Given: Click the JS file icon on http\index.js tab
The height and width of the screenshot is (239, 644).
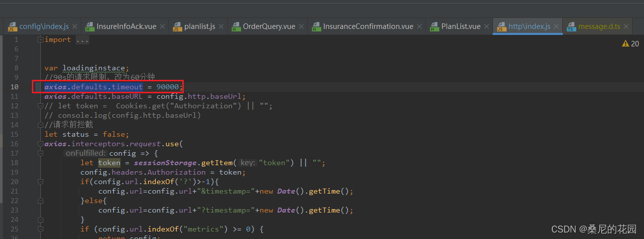Looking at the screenshot, I should pyautogui.click(x=501, y=26).
